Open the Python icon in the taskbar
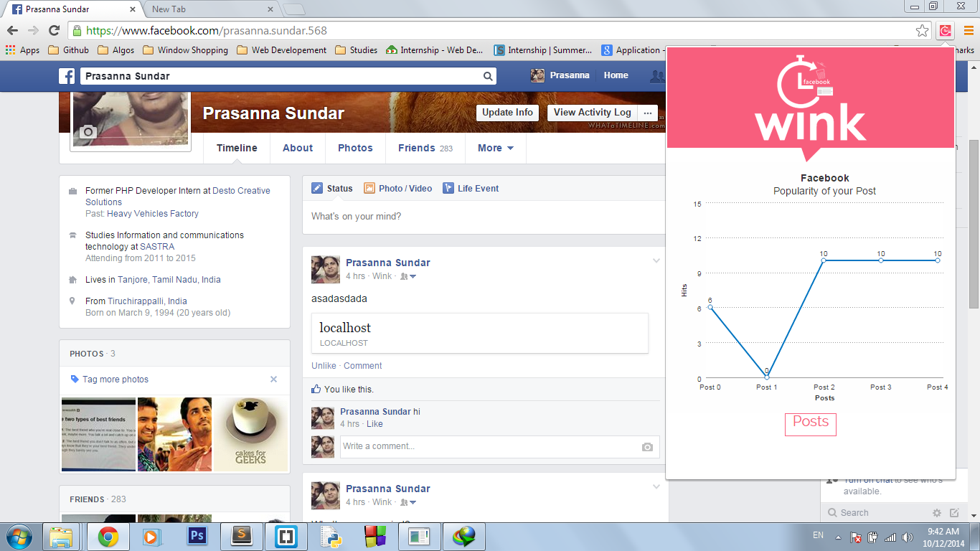The image size is (980, 551). [x=331, y=537]
